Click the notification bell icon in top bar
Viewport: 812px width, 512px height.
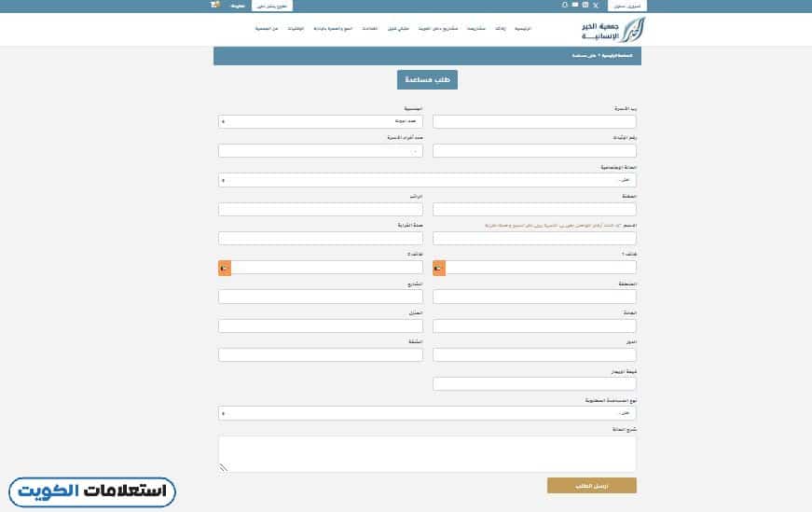click(564, 6)
